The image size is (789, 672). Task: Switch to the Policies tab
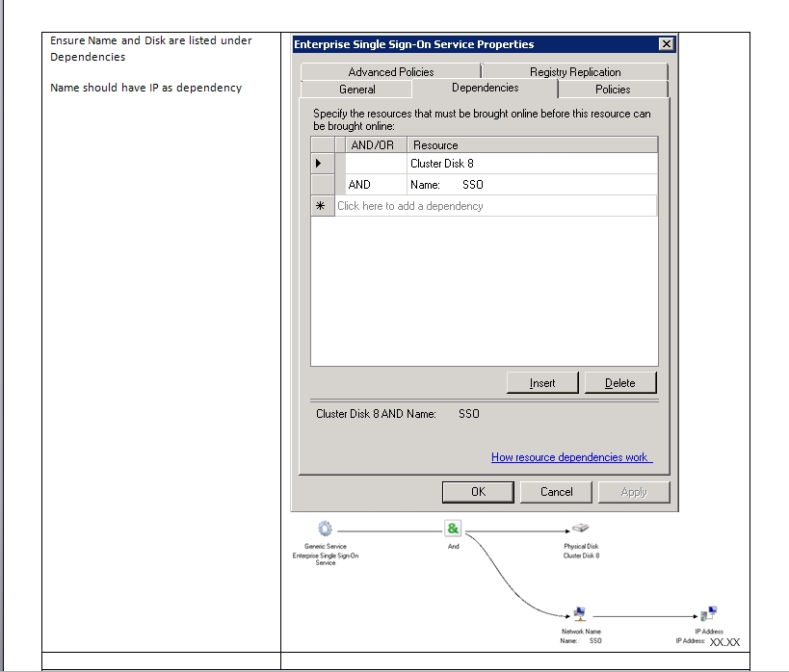tap(613, 89)
